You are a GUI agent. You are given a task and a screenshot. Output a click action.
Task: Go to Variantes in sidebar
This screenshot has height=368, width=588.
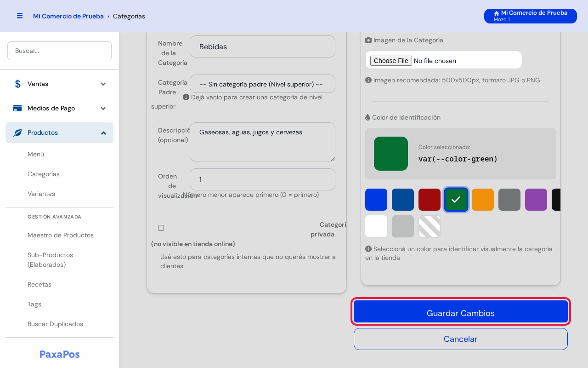(41, 194)
